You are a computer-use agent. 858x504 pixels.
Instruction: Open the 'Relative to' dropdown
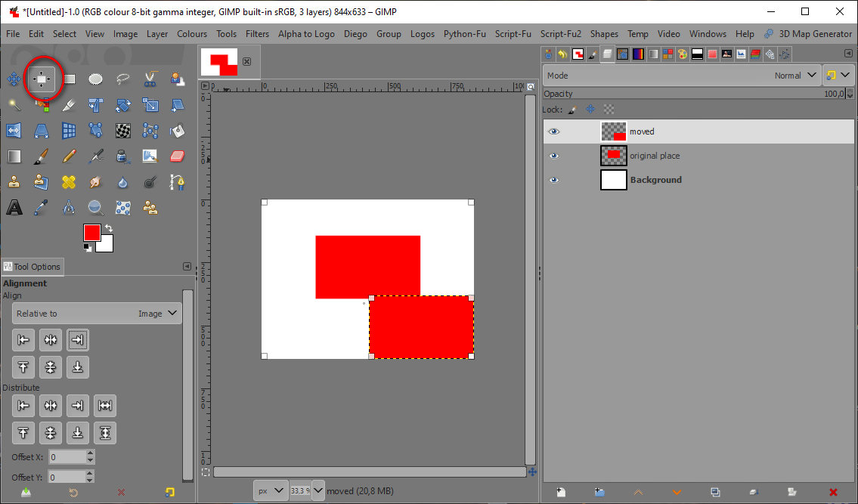coord(98,314)
